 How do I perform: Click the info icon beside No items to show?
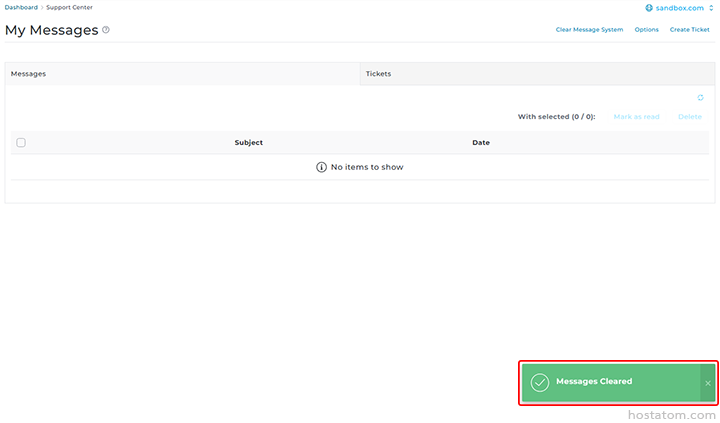[321, 167]
